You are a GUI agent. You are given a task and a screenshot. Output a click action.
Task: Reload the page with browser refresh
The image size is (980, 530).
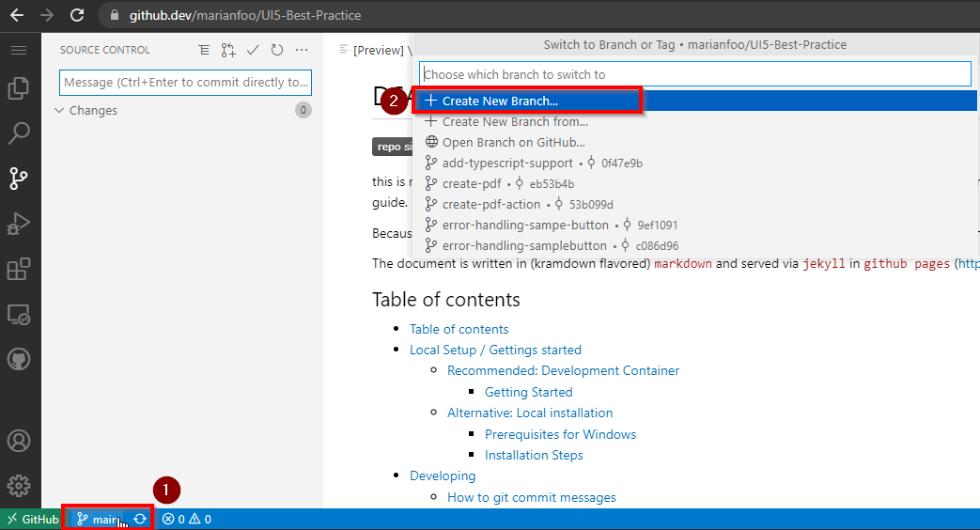[x=77, y=15]
